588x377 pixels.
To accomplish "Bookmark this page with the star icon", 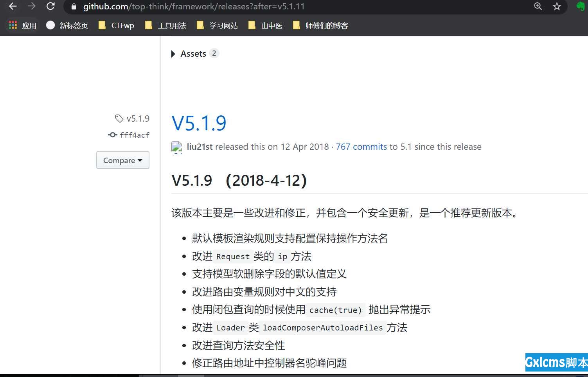I will coord(557,6).
